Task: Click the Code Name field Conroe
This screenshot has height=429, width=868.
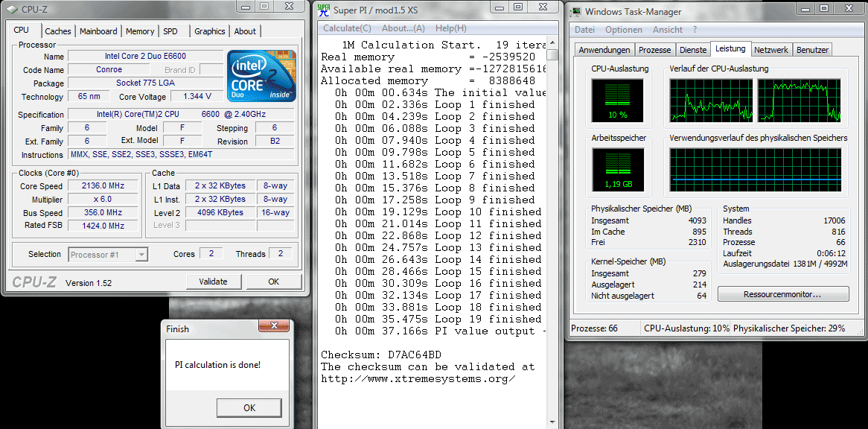Action: [109, 70]
